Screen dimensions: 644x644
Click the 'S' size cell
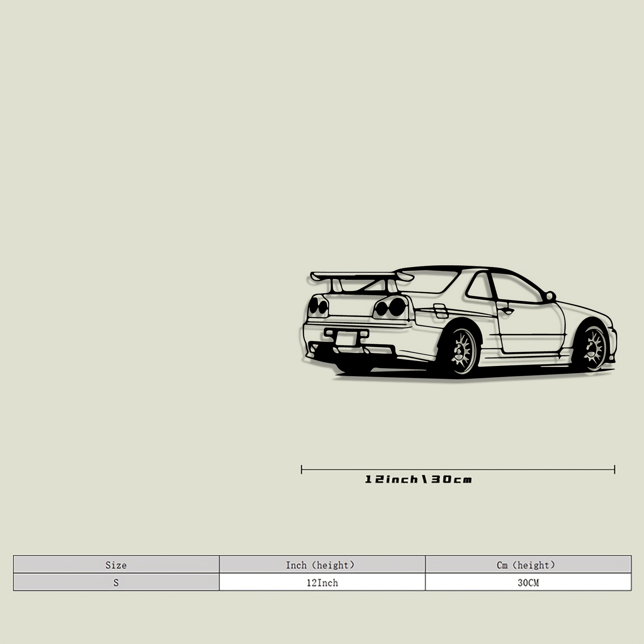coord(116,582)
